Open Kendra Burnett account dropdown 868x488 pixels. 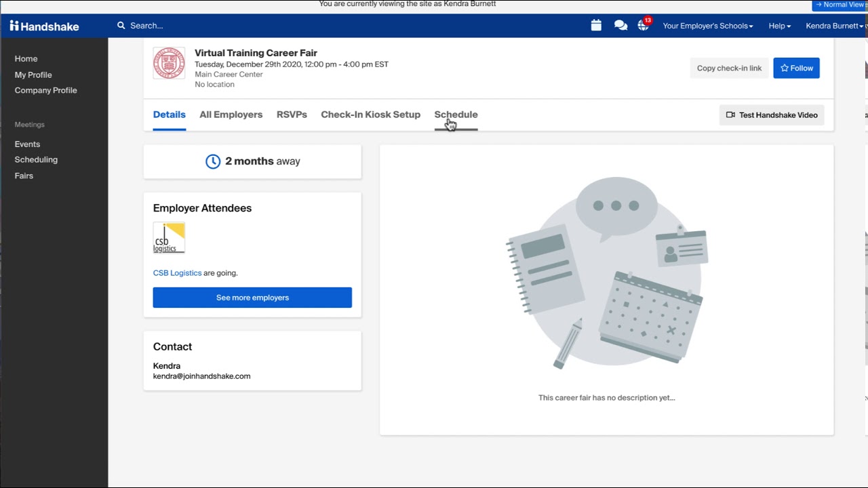click(x=835, y=26)
